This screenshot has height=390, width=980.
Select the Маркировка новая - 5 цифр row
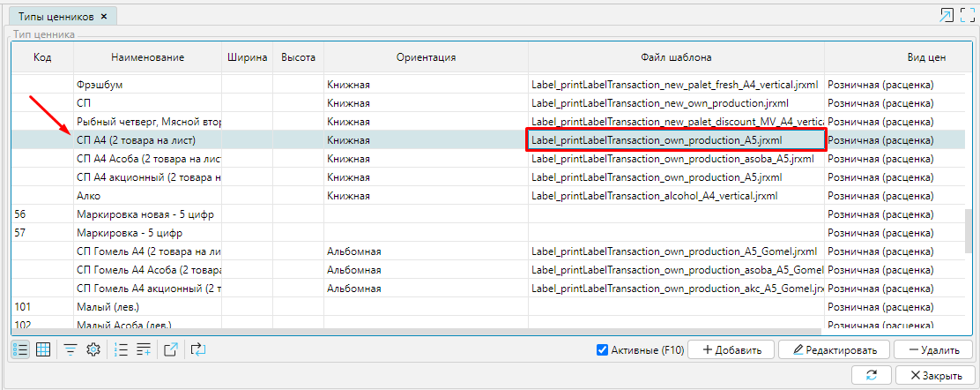coord(146,214)
